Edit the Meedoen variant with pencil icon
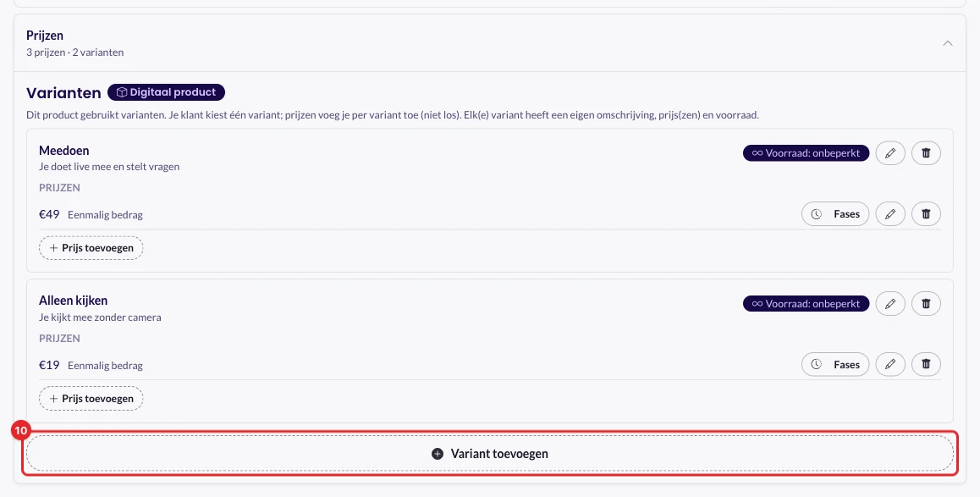This screenshot has width=980, height=497. tap(890, 153)
